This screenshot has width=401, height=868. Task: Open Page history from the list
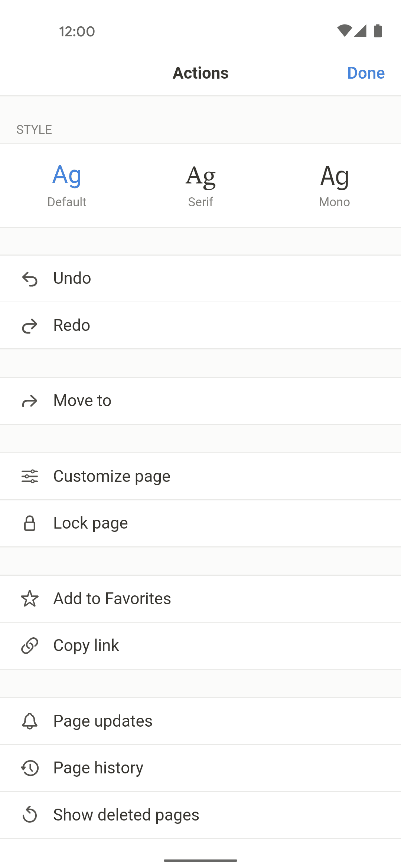click(x=98, y=768)
